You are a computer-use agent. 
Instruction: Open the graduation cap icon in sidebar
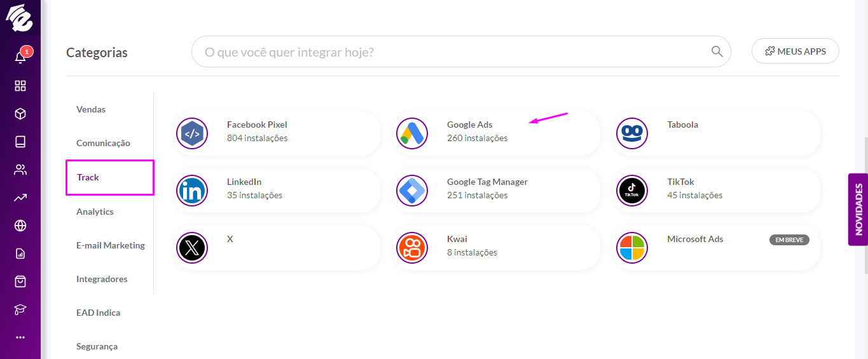[x=20, y=309]
